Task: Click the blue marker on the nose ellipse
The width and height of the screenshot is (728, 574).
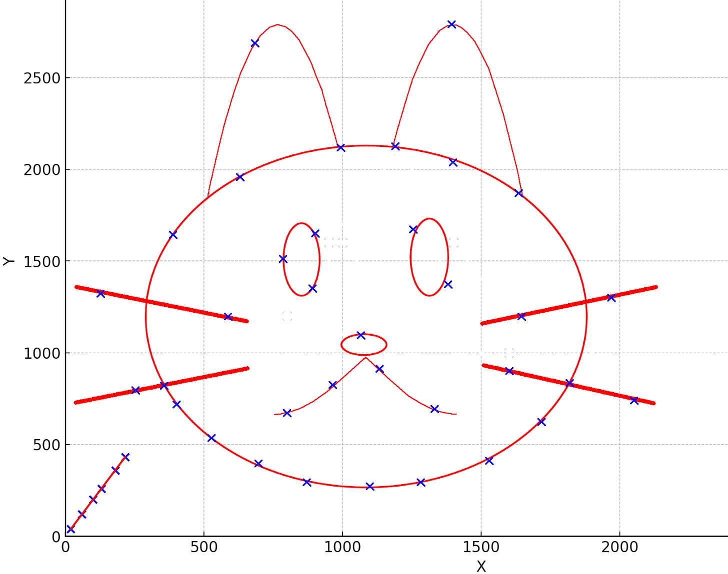Action: [x=361, y=335]
